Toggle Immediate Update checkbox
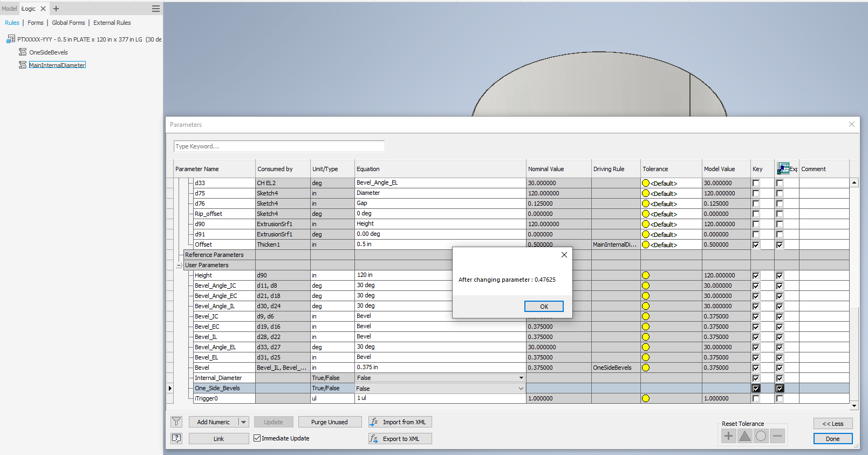 [257, 438]
